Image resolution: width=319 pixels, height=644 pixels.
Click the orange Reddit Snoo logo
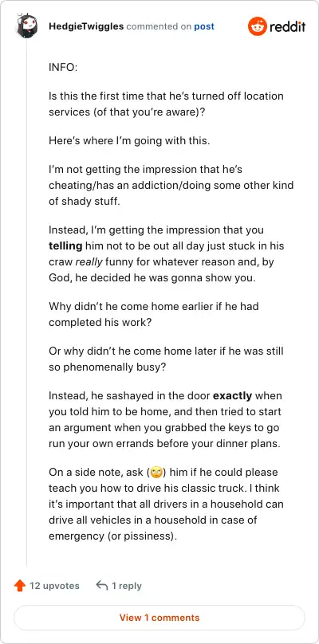click(258, 26)
